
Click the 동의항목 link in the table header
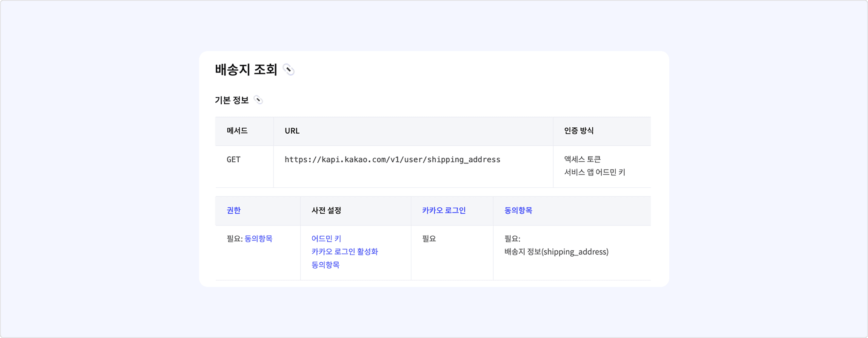tap(518, 210)
